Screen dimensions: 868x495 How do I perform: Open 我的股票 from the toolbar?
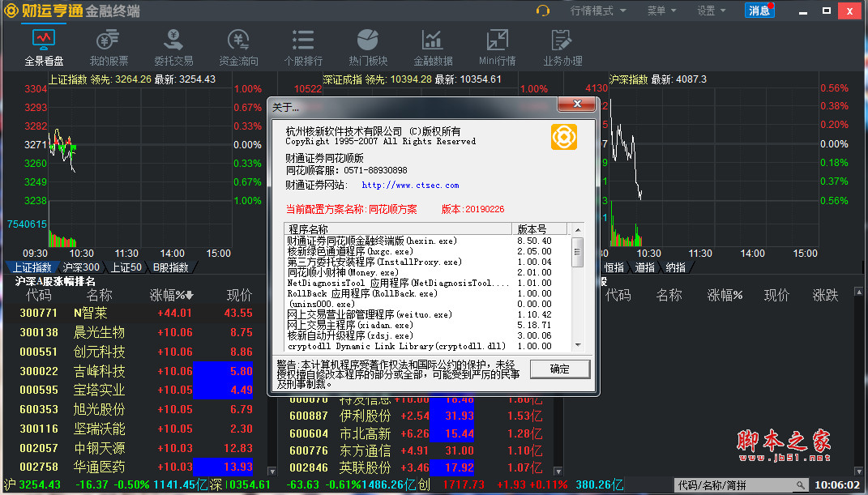tap(109, 47)
